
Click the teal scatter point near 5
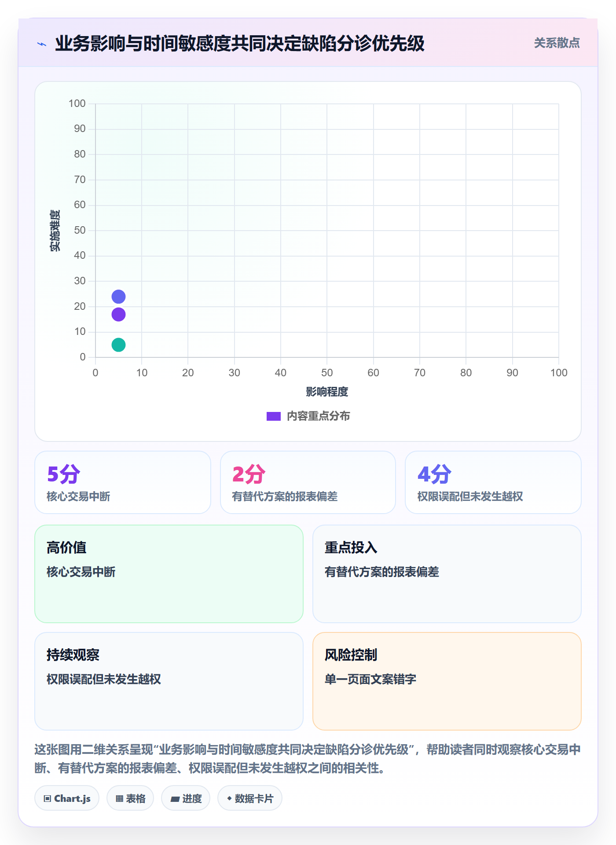pos(118,345)
